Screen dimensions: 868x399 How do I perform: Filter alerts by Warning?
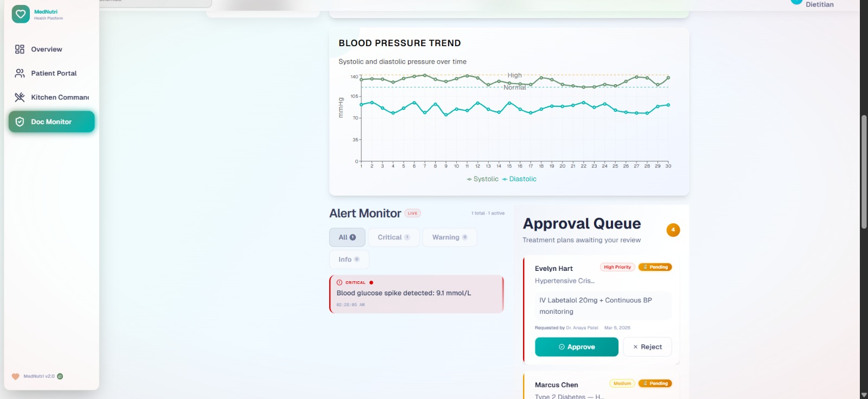pos(450,237)
